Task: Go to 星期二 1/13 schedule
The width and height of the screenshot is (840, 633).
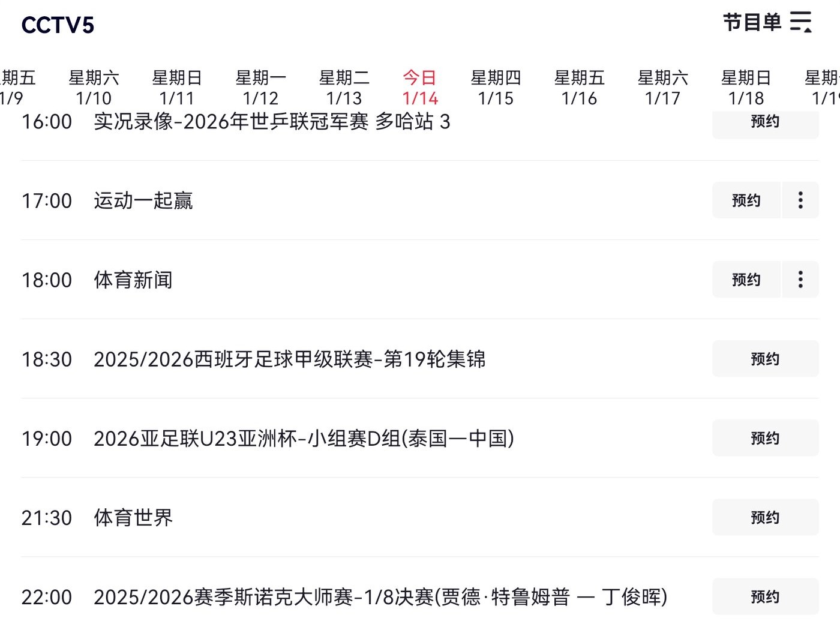Action: pos(344,88)
